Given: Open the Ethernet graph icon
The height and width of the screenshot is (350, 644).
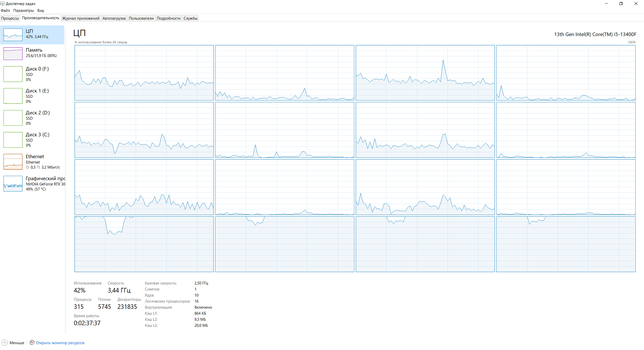Looking at the screenshot, I should (13, 162).
